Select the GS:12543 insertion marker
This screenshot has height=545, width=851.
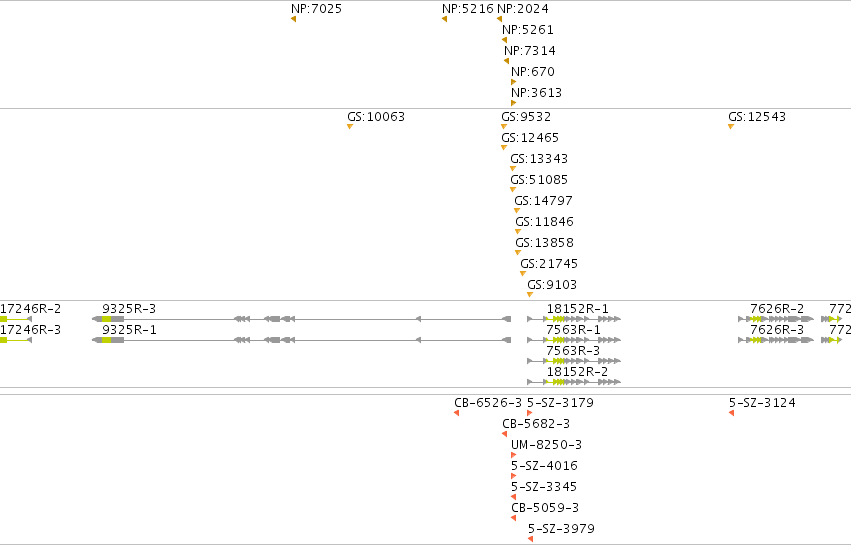(x=731, y=126)
